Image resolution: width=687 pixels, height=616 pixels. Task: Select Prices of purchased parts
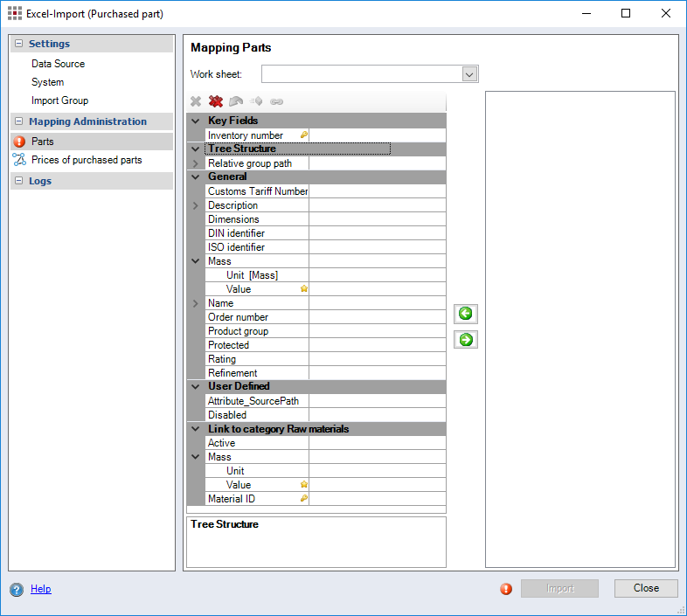pos(87,160)
